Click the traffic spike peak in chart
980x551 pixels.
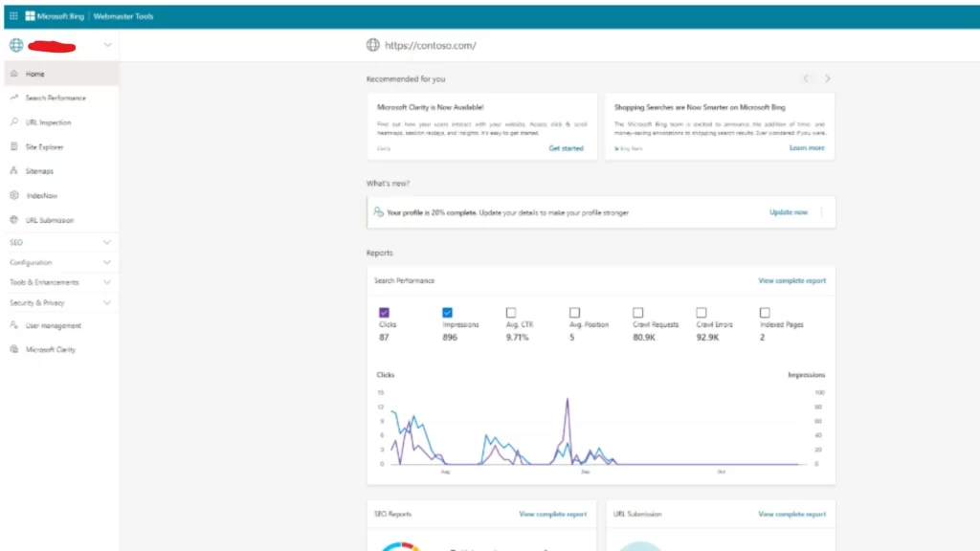click(x=568, y=399)
